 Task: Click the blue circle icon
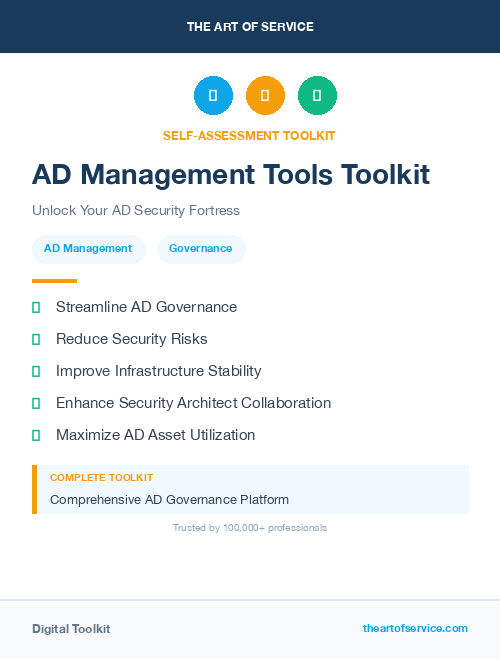[213, 95]
